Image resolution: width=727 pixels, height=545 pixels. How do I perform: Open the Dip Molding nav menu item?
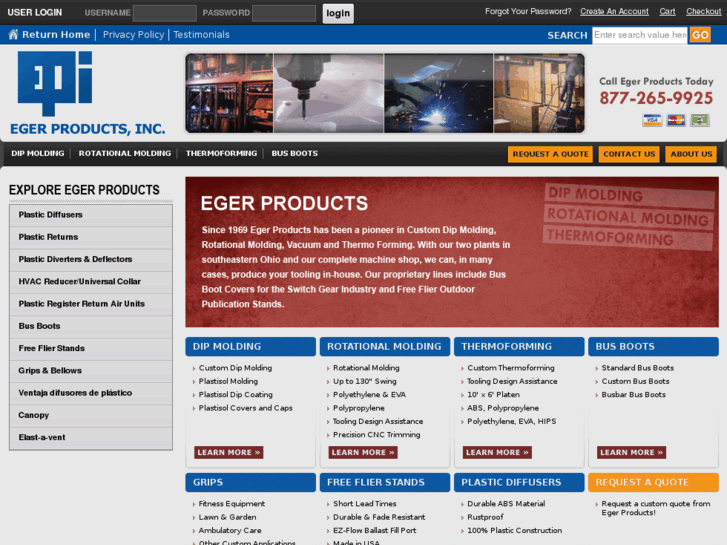point(38,153)
